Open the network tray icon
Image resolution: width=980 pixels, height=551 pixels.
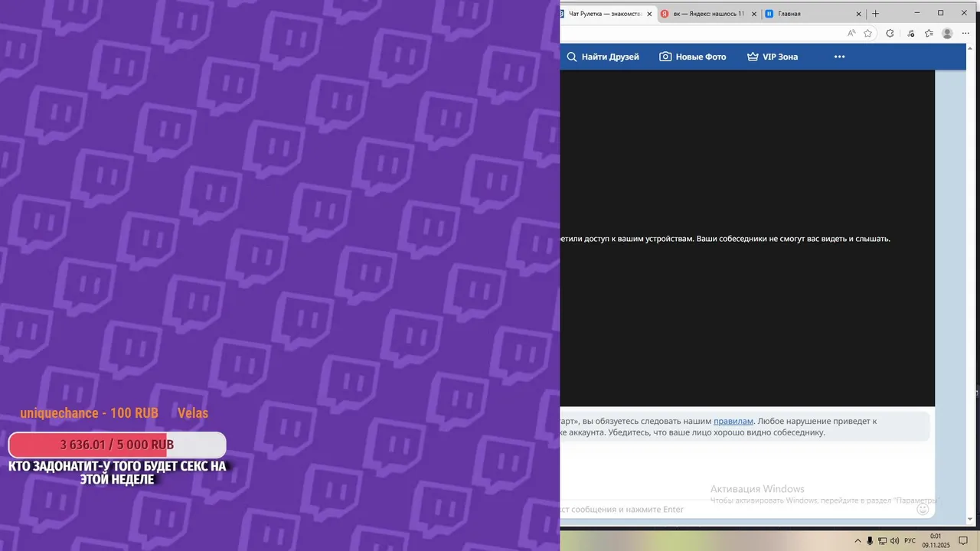882,541
